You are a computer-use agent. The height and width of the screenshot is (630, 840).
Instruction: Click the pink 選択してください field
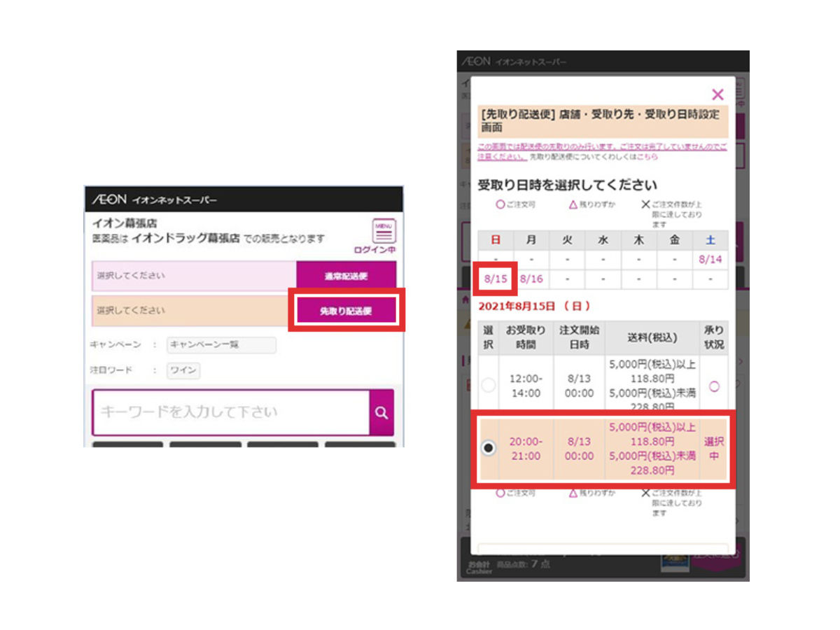click(x=195, y=276)
